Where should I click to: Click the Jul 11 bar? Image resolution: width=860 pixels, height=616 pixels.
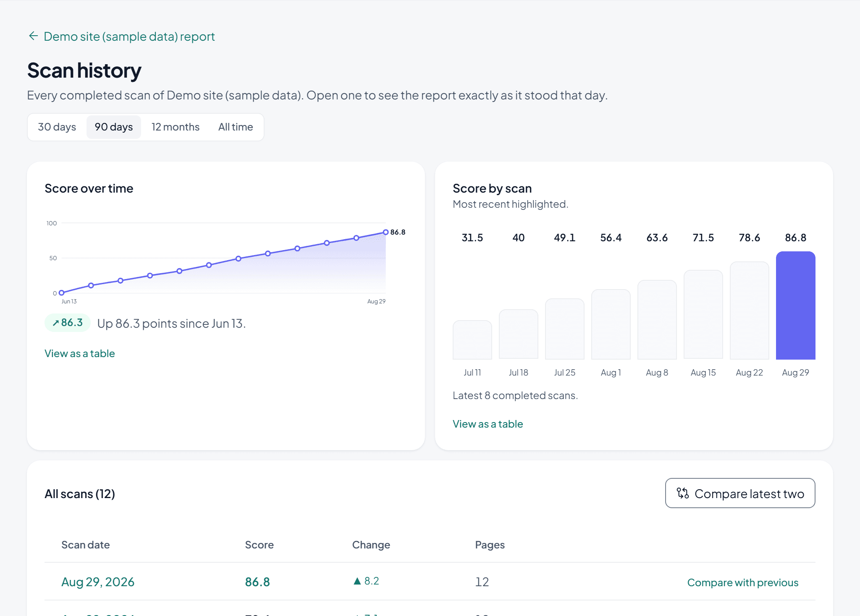coord(472,340)
